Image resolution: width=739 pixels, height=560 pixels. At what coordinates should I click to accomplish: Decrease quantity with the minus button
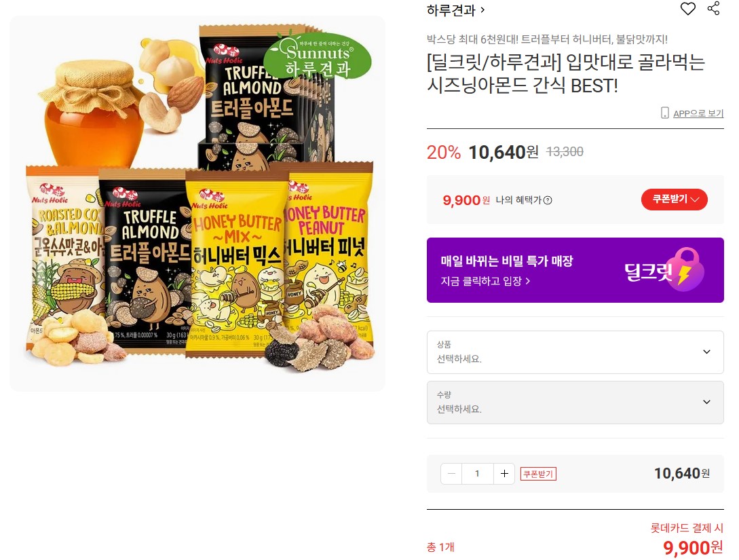click(451, 474)
